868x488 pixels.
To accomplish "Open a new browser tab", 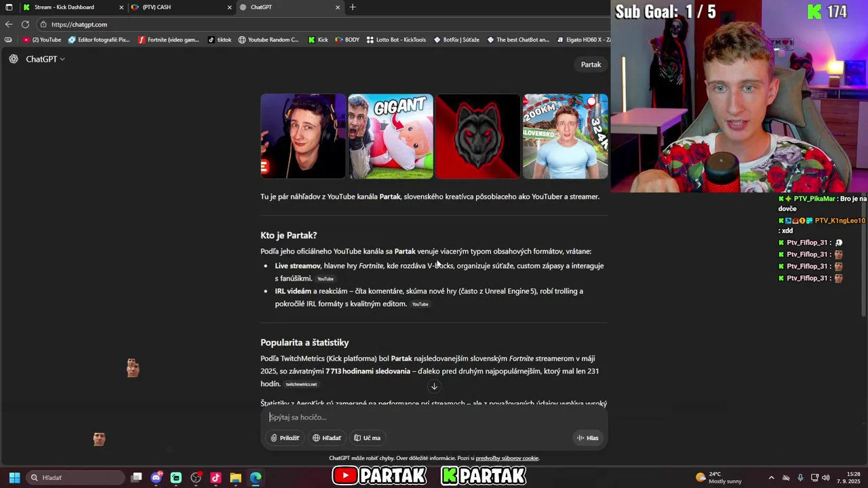I will point(353,7).
